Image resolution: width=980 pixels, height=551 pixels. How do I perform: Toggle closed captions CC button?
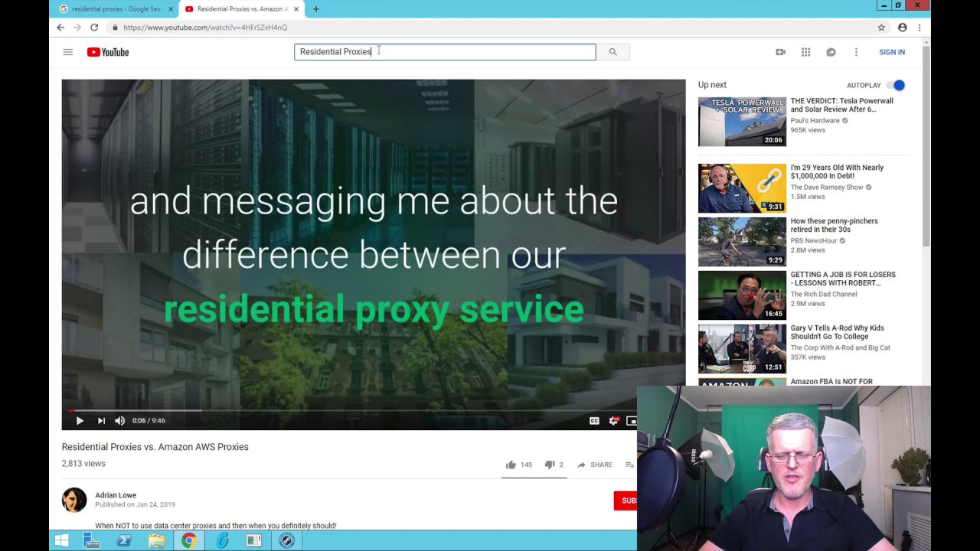[594, 421]
